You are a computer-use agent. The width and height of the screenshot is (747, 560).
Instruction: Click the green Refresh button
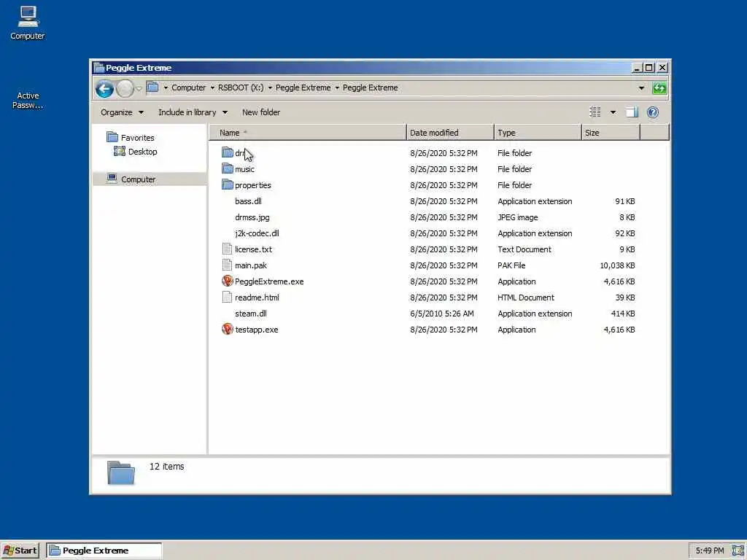[659, 88]
